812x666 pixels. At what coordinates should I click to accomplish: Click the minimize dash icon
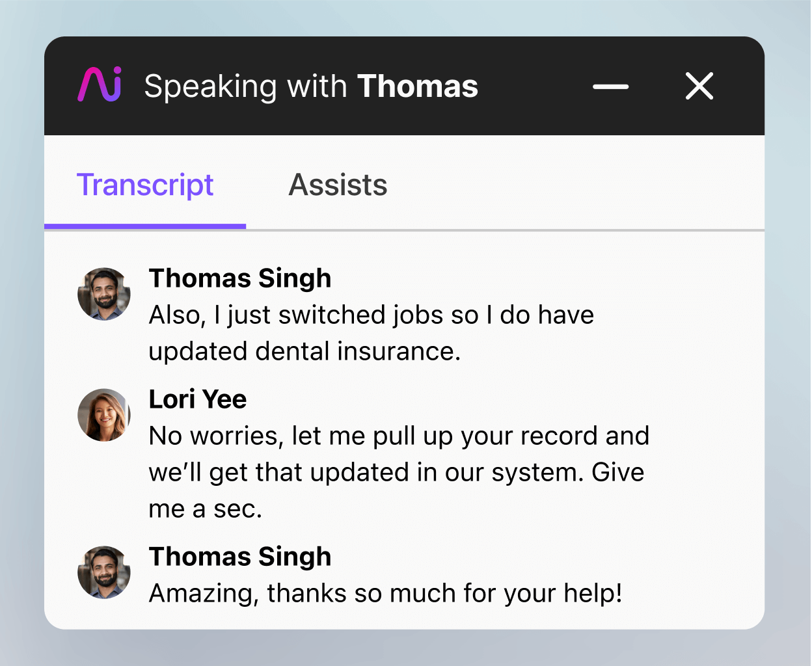(610, 85)
